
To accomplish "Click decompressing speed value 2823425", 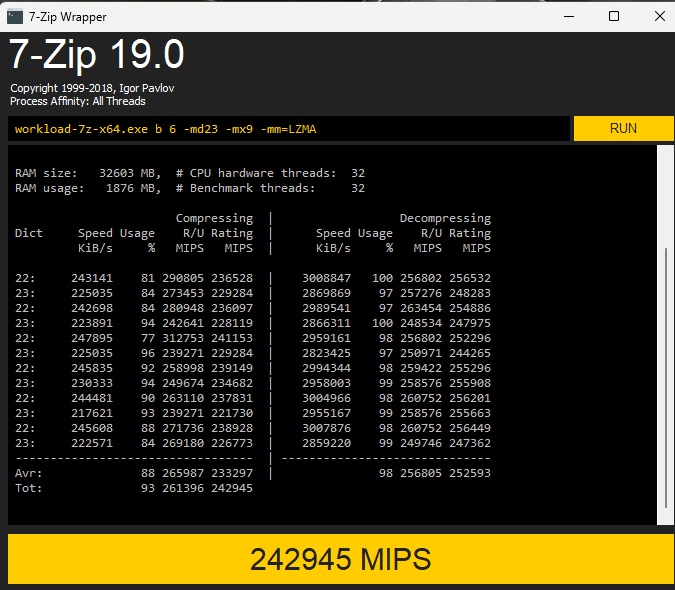I will (326, 353).
